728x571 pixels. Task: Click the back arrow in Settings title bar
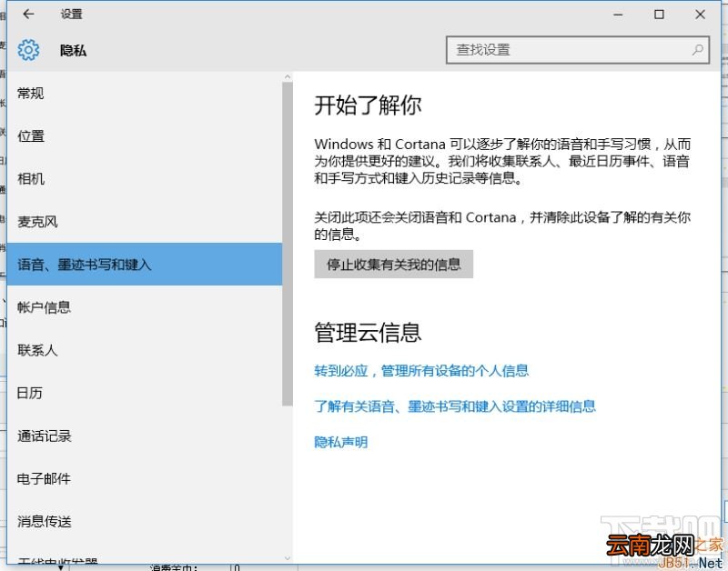tap(28, 14)
